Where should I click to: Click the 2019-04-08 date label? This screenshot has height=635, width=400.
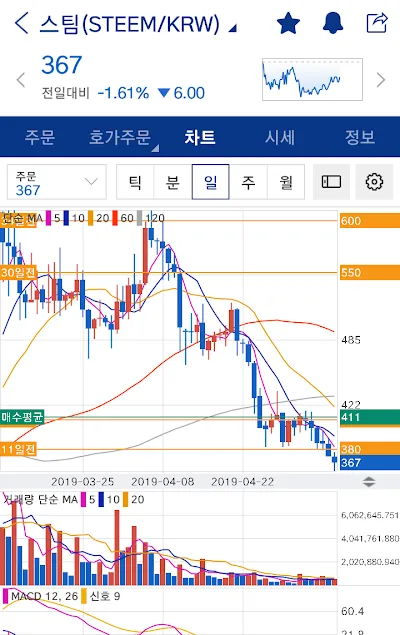(163, 482)
